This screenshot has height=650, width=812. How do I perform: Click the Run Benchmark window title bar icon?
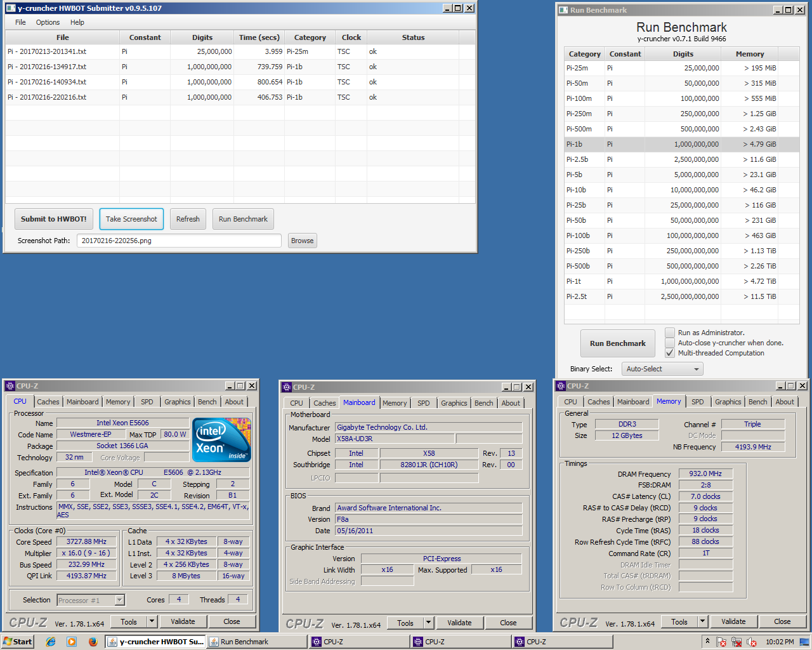click(x=563, y=10)
